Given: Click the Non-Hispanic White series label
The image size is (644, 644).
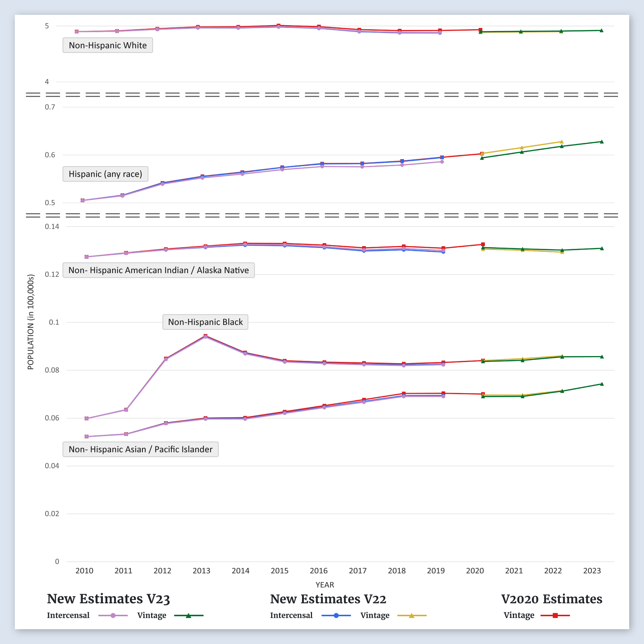Looking at the screenshot, I should [x=108, y=46].
